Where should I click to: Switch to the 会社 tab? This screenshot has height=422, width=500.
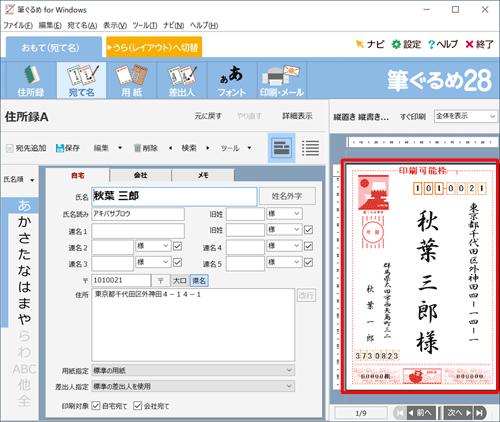click(x=141, y=175)
